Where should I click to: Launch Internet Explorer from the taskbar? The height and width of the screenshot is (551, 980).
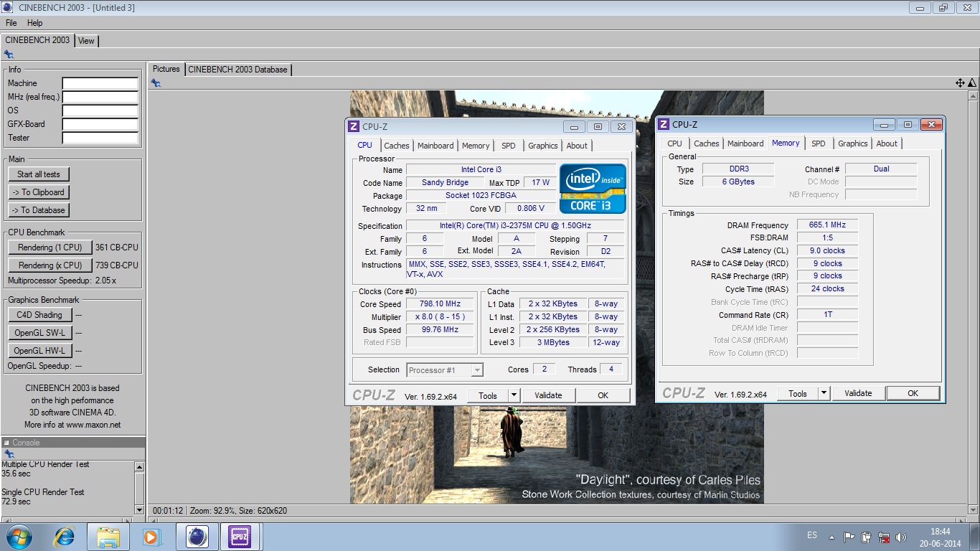point(64,537)
